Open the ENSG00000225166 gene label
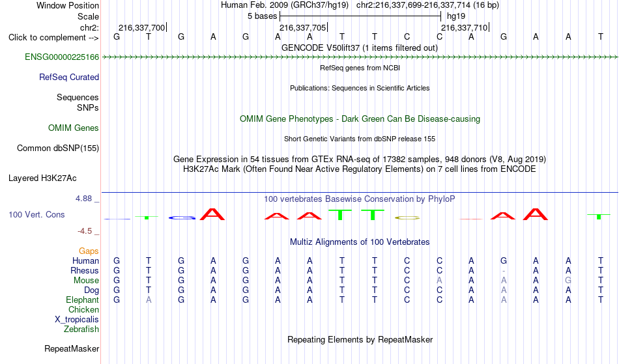Image resolution: width=619 pixels, height=364 pixels. point(62,57)
